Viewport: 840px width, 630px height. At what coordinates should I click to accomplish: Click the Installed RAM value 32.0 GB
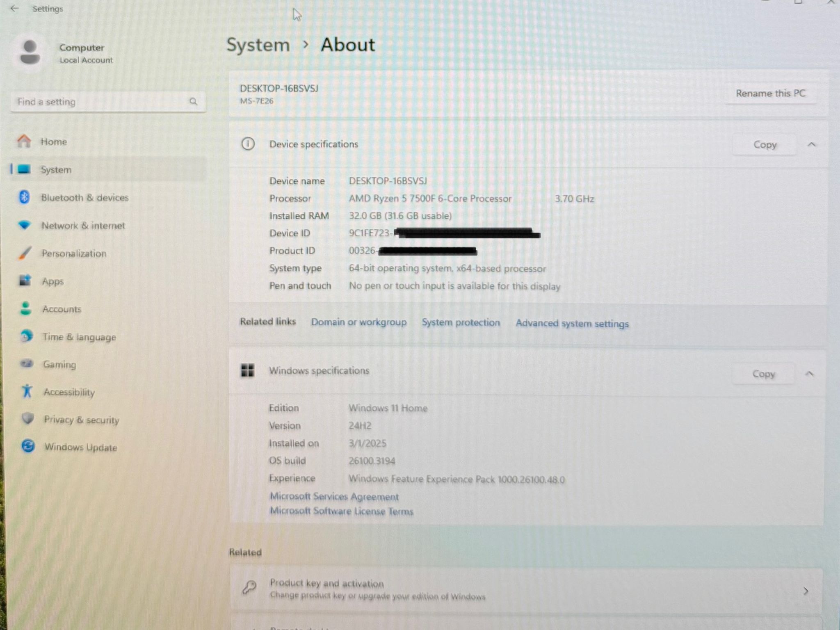point(400,216)
